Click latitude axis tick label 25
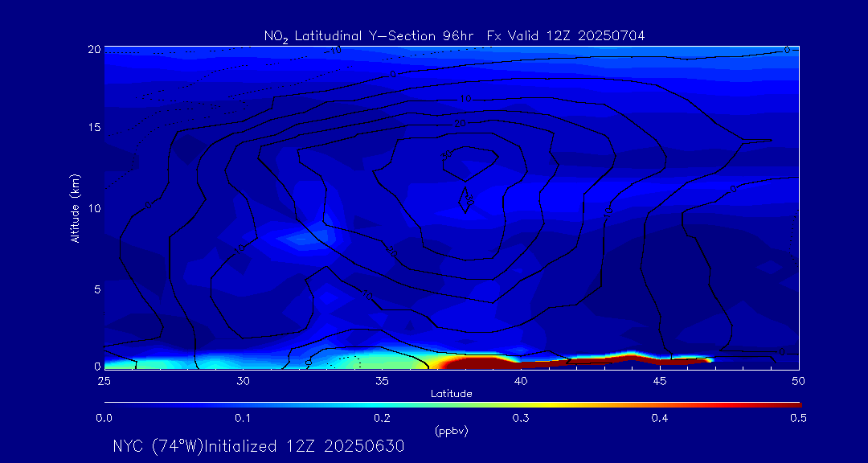The height and width of the screenshot is (463, 868). tap(104, 381)
